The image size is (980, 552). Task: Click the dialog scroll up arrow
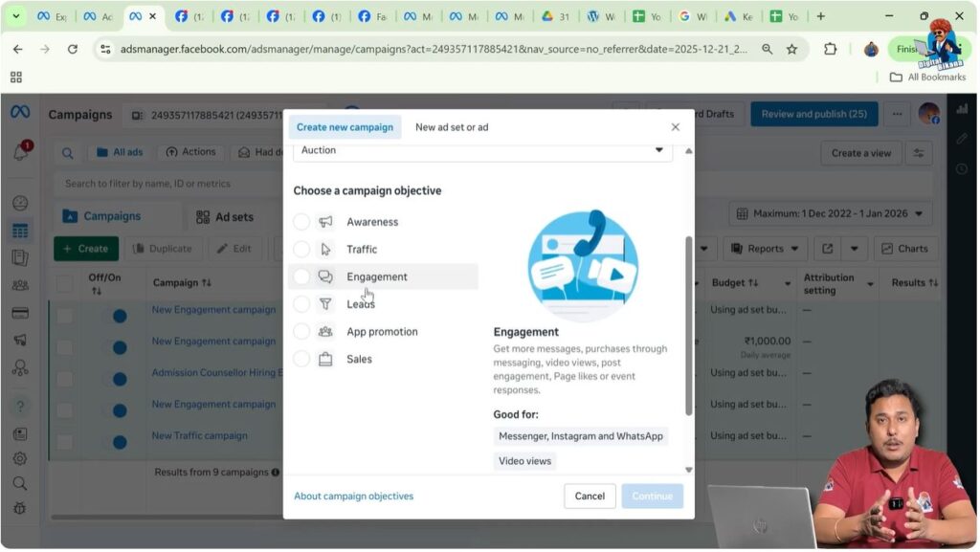click(x=689, y=151)
